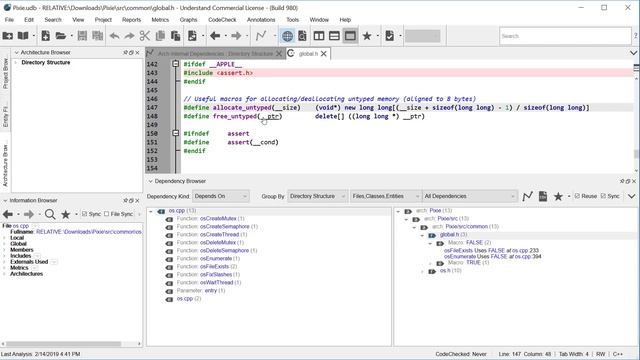Click the New Project folder icon
Viewport: 640px width, 360px height.
tap(7, 36)
